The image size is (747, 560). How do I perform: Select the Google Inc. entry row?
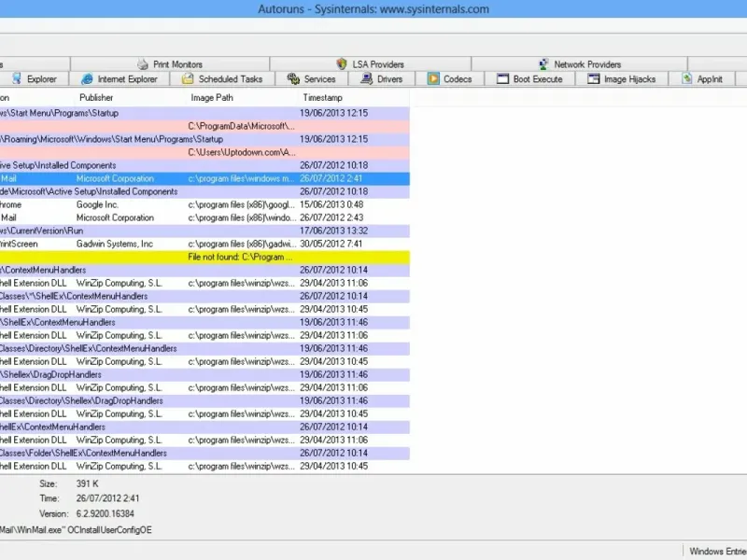(x=204, y=204)
